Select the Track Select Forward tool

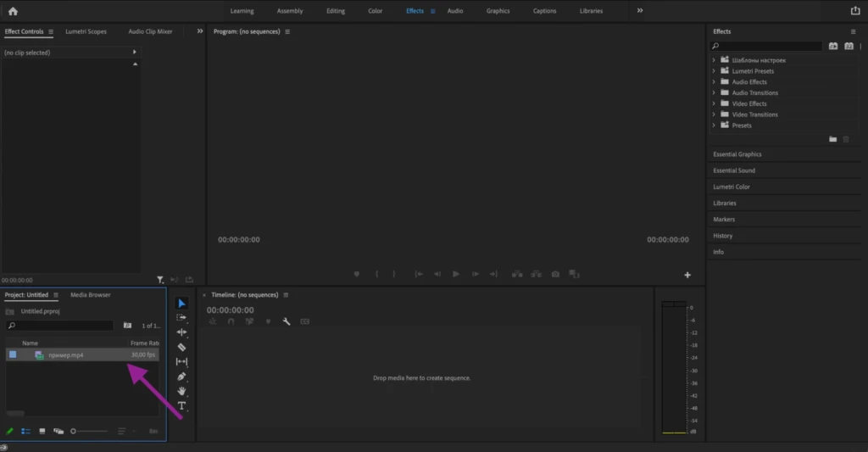181,318
